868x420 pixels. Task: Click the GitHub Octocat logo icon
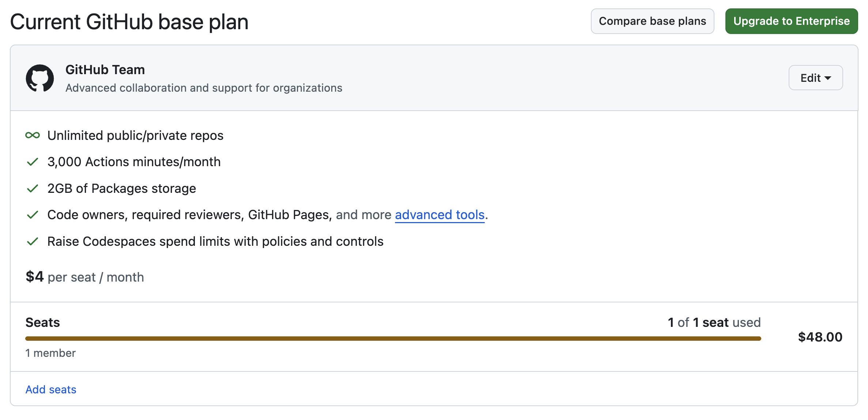(40, 78)
